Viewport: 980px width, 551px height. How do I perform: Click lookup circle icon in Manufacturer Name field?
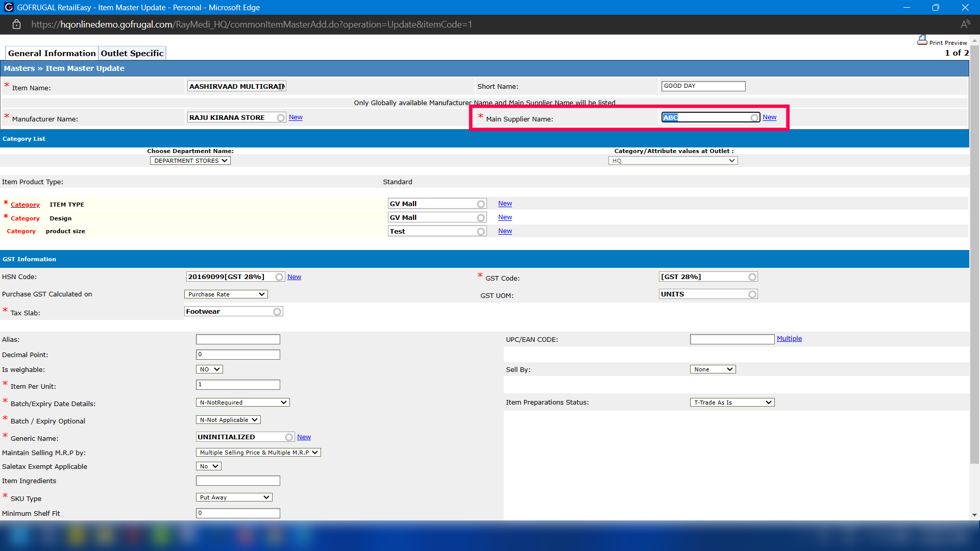coord(281,118)
